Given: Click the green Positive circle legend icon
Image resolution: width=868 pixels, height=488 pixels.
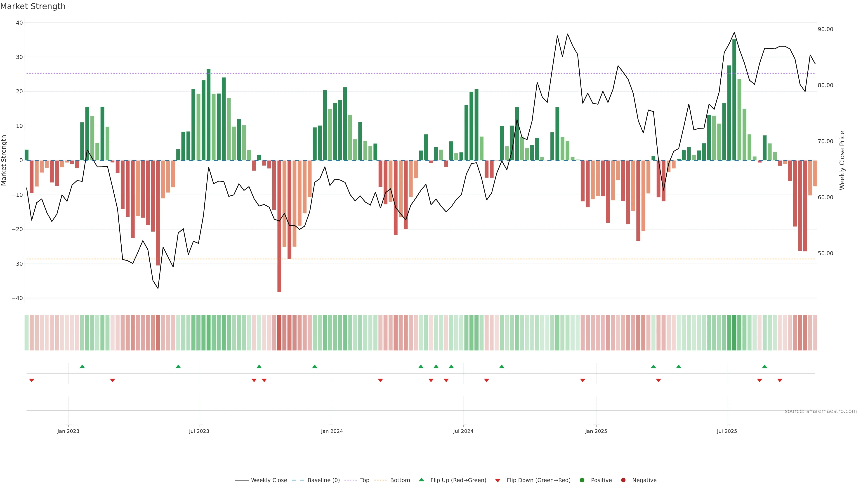Looking at the screenshot, I should click(x=582, y=480).
